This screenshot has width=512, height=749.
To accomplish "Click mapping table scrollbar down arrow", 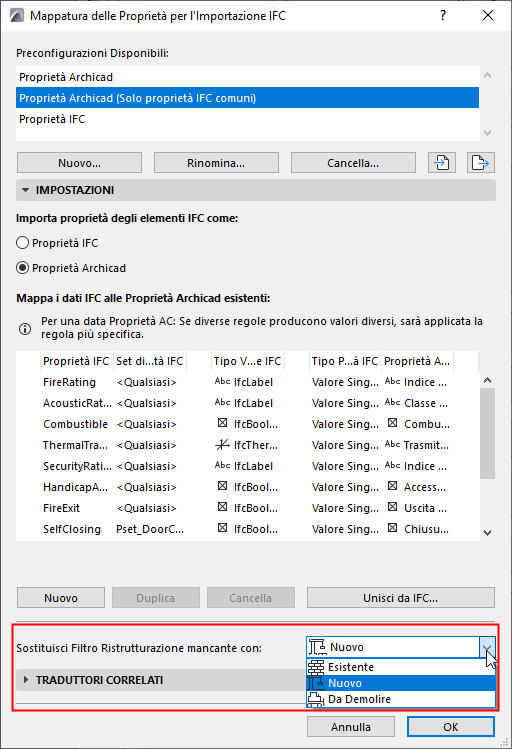I will pos(487,533).
